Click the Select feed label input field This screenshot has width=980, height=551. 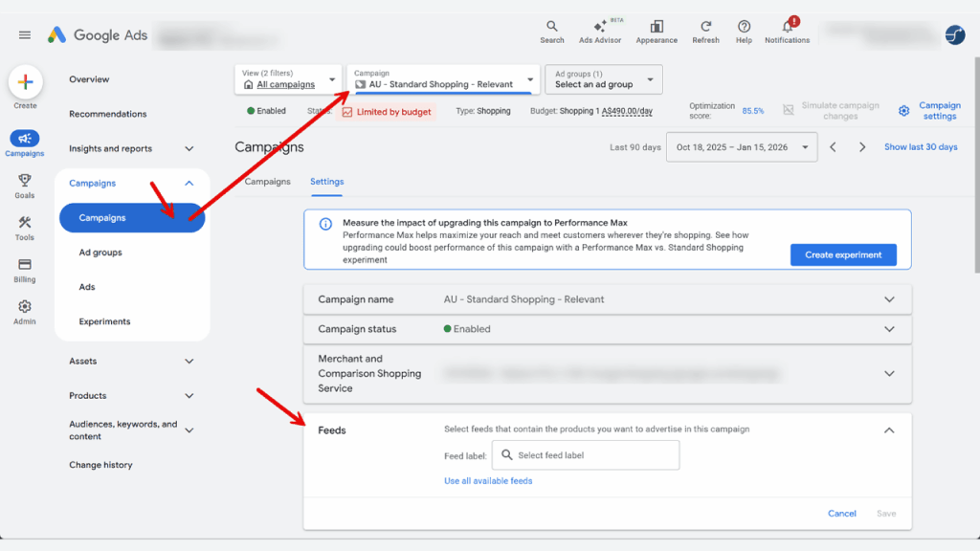(x=586, y=454)
